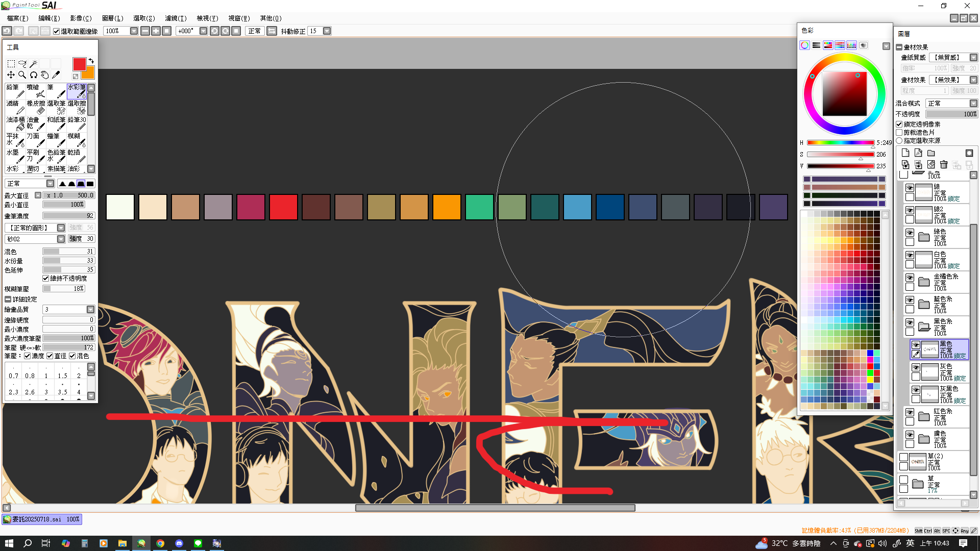980x551 pixels.
Task: Toggle the transparent color button
Action: (76, 77)
